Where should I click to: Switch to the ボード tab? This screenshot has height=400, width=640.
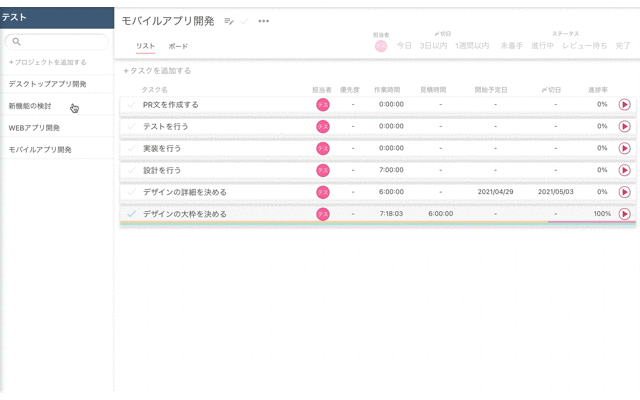click(x=178, y=47)
